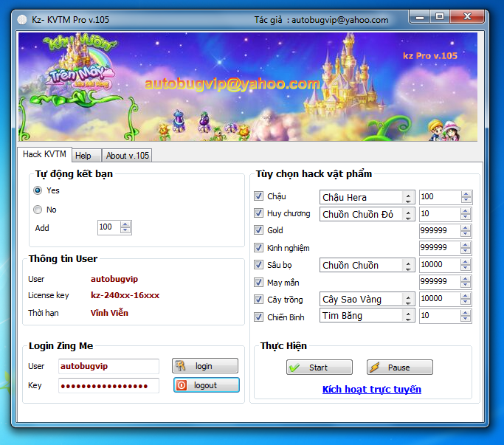Open the Kích hoạt trực tuyến link
The image size is (504, 445).
(372, 390)
